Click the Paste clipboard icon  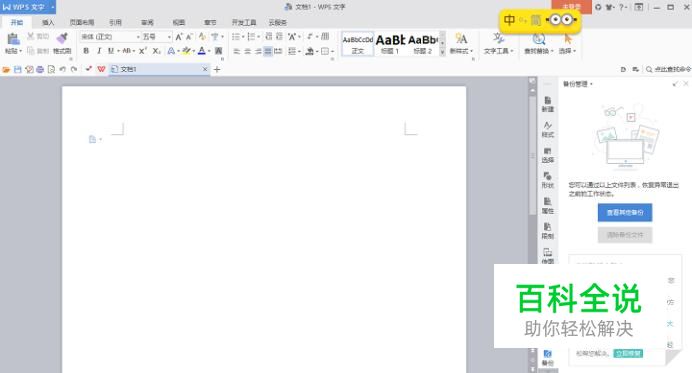13,39
